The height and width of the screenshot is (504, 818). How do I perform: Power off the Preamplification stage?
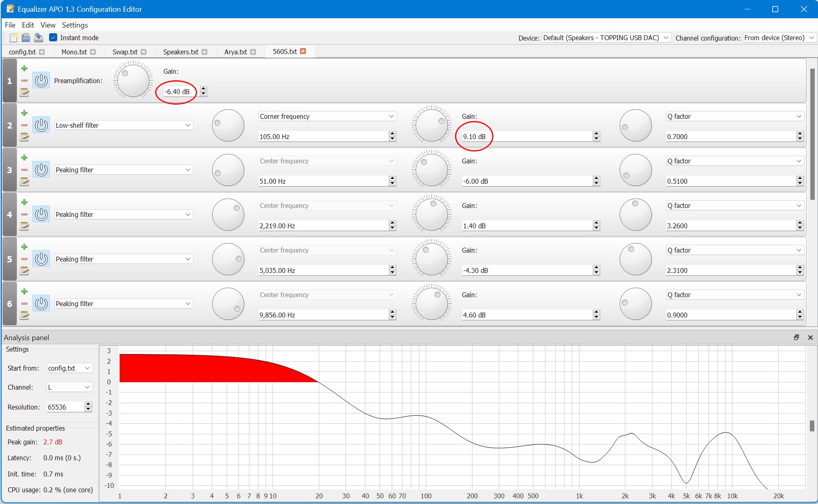tap(41, 80)
